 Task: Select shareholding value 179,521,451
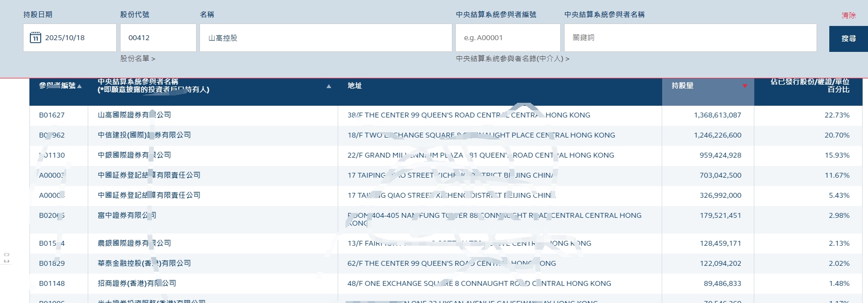[x=720, y=215]
